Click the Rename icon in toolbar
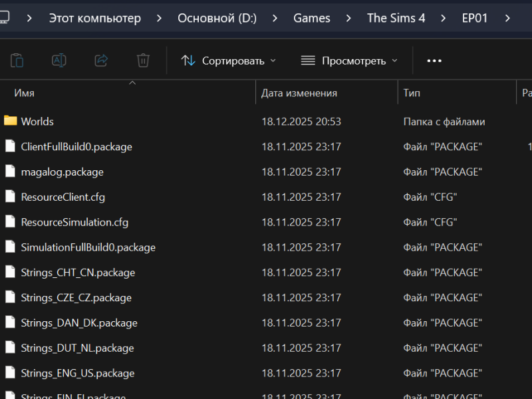Image resolution: width=532 pixels, height=399 pixels. point(59,61)
